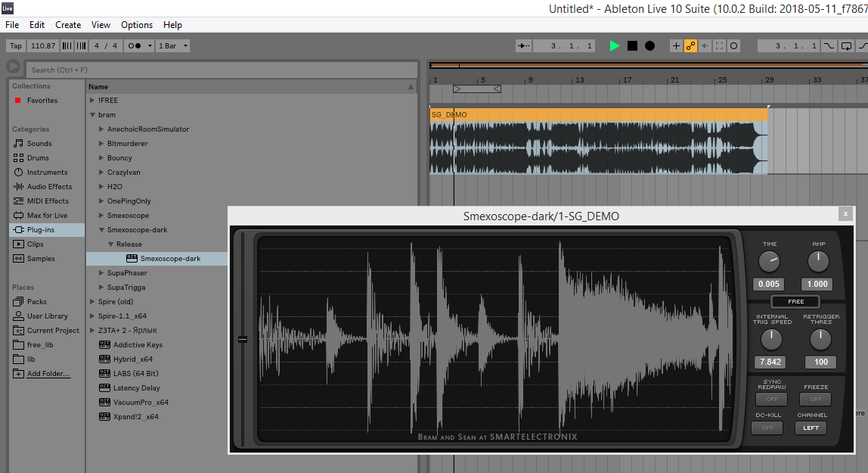The height and width of the screenshot is (473, 868).
Task: Switch CHANNEL LEFT button
Action: coord(811,428)
